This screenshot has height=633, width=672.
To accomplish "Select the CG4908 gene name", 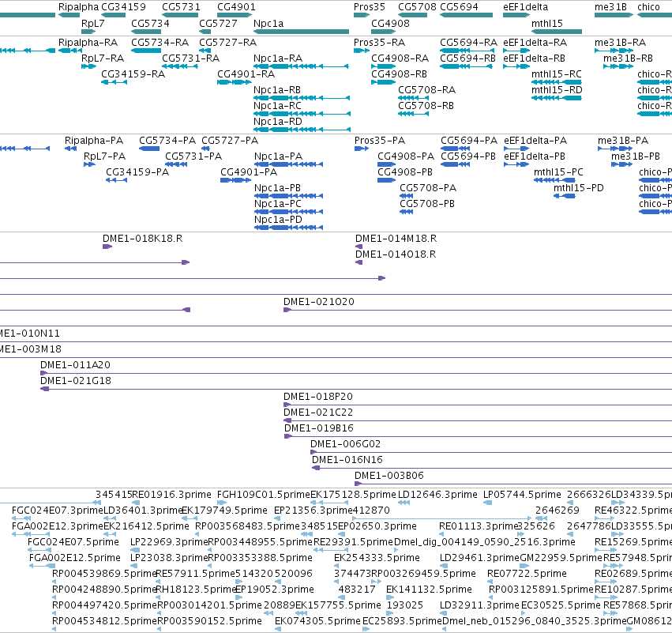I will (x=390, y=24).
